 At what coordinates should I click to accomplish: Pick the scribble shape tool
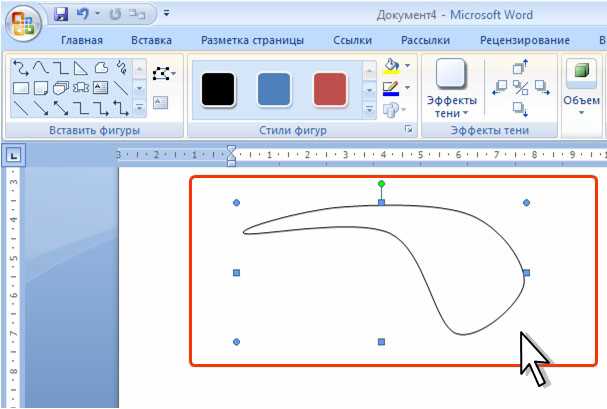pos(120,68)
